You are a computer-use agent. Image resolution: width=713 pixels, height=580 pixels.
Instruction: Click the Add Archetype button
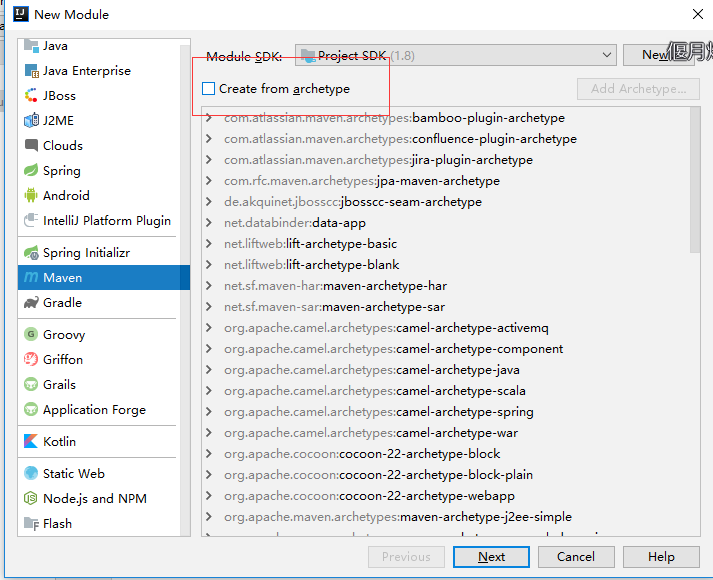tap(638, 89)
